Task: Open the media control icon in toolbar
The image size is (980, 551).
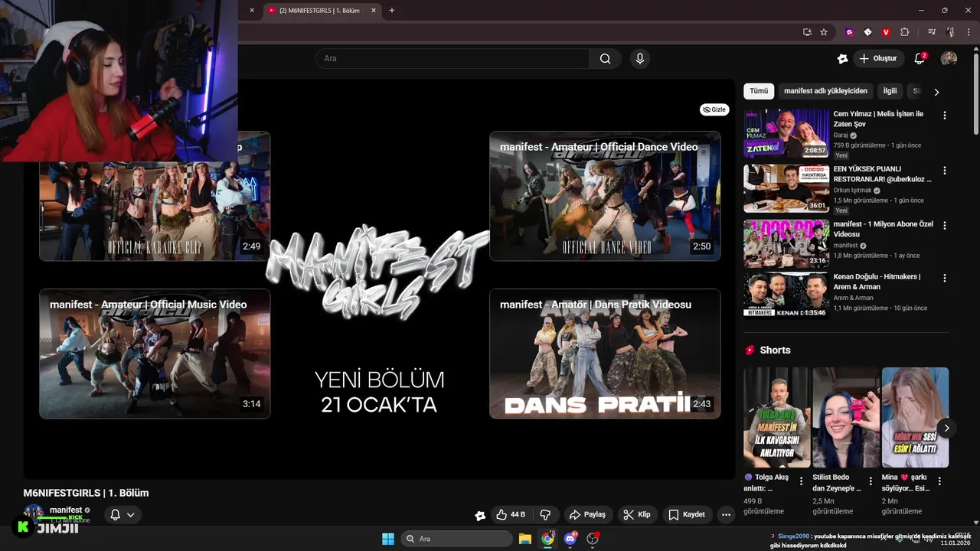Action: (932, 32)
